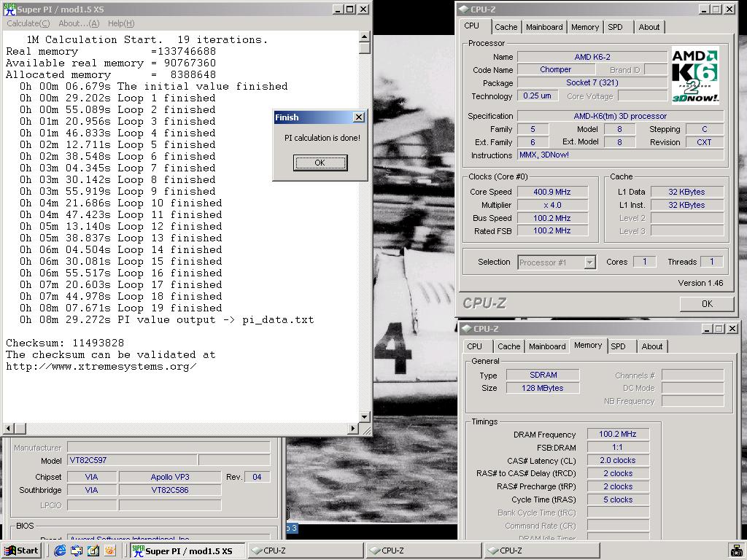Select the Memory tab in top CPU-Z window
The image size is (747, 560).
pyautogui.click(x=585, y=27)
